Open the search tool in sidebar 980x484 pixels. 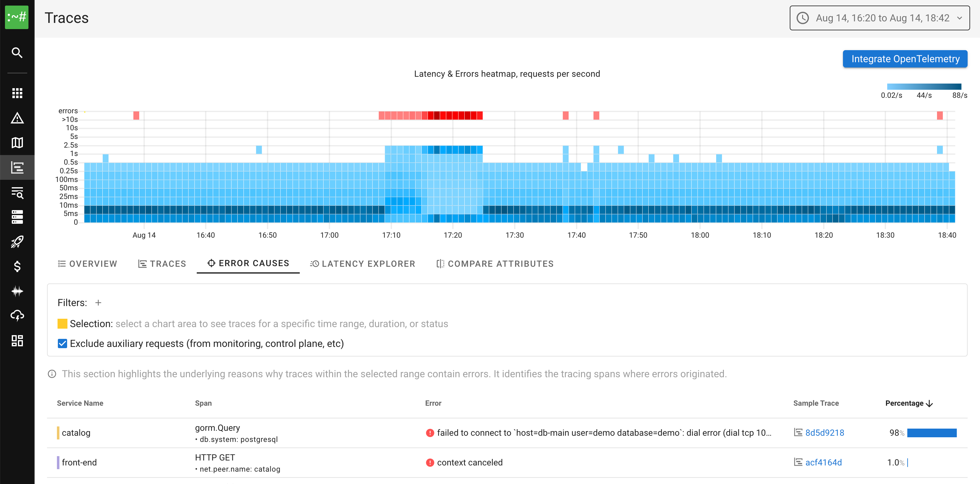(17, 53)
